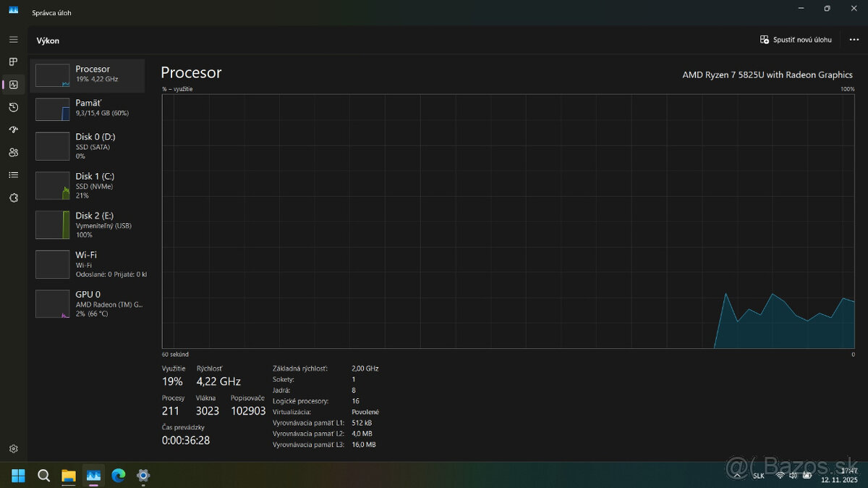The image size is (868, 488).
Task: Select the Performance page icon in sidebar
Action: point(13,85)
